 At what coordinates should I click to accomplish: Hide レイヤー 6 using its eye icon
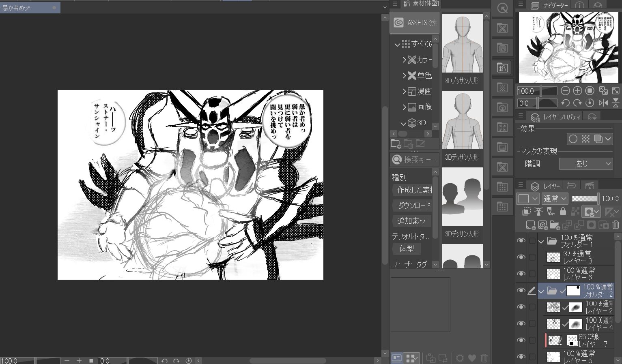pyautogui.click(x=521, y=274)
